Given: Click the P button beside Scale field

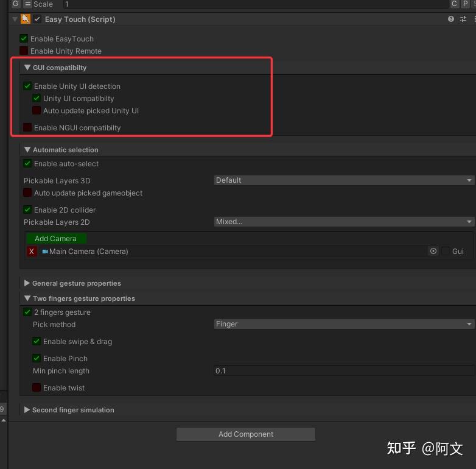Looking at the screenshot, I should (466, 4).
